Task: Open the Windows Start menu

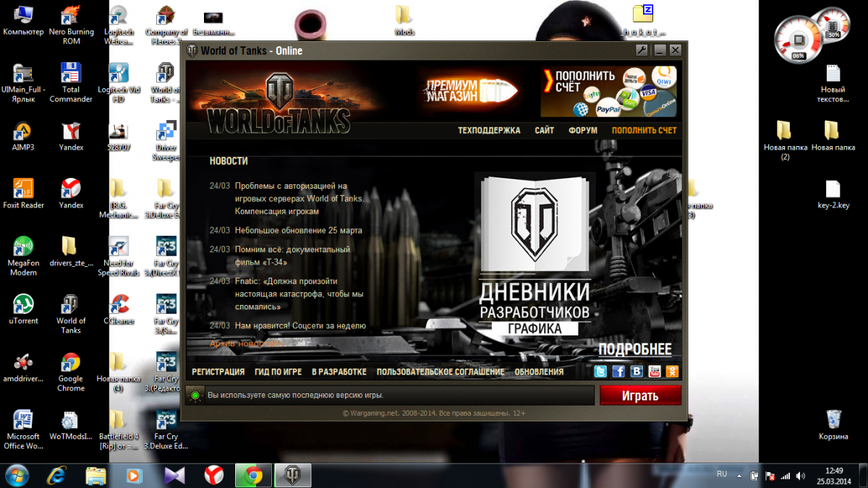Action: [x=17, y=475]
